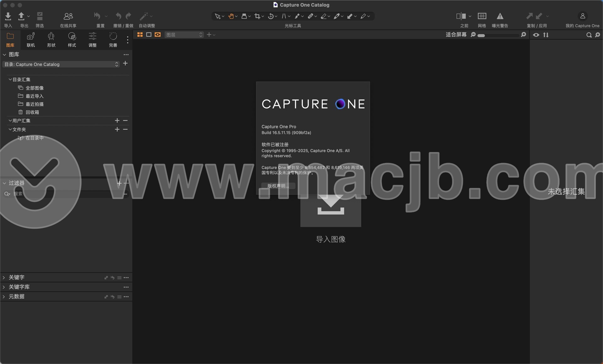Remove folder with minus in 文件夹
Viewport: 603px width, 364px height.
pyautogui.click(x=125, y=129)
